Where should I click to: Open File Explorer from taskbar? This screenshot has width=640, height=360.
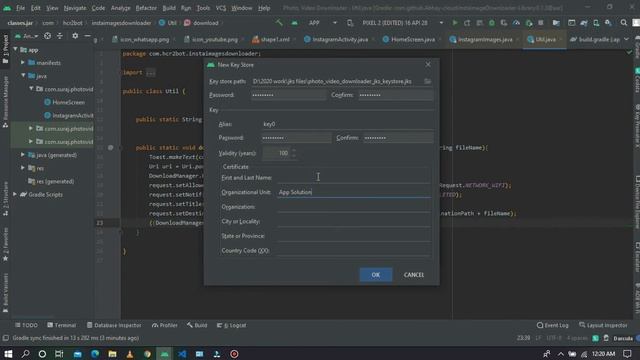click(x=112, y=354)
